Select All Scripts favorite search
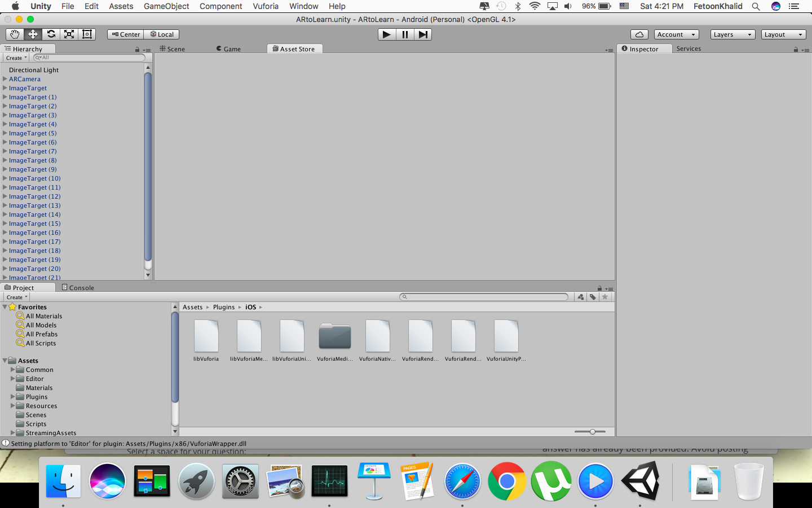The width and height of the screenshot is (812, 508). (x=41, y=343)
